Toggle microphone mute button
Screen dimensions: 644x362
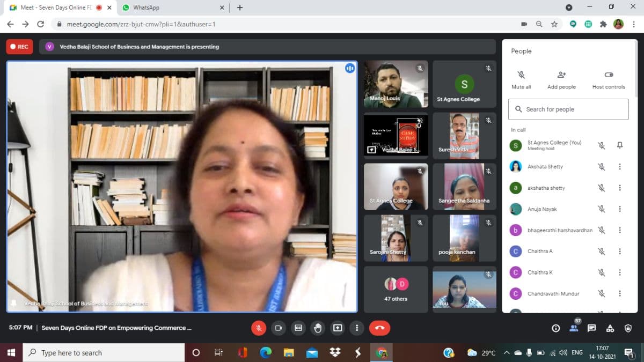click(x=259, y=328)
